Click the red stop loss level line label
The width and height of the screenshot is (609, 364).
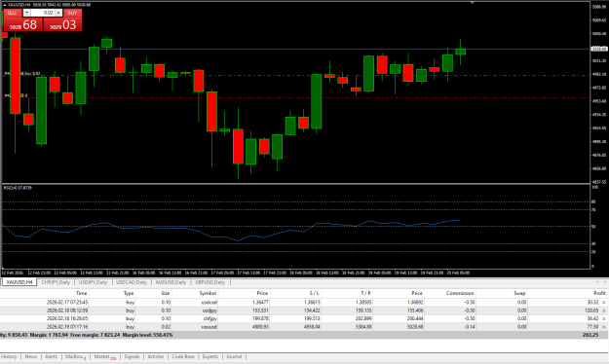[17, 95]
